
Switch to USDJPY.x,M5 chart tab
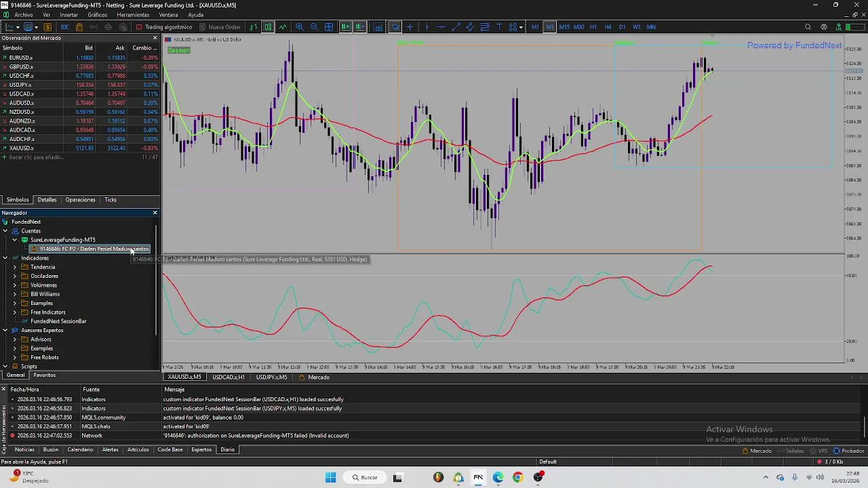271,377
